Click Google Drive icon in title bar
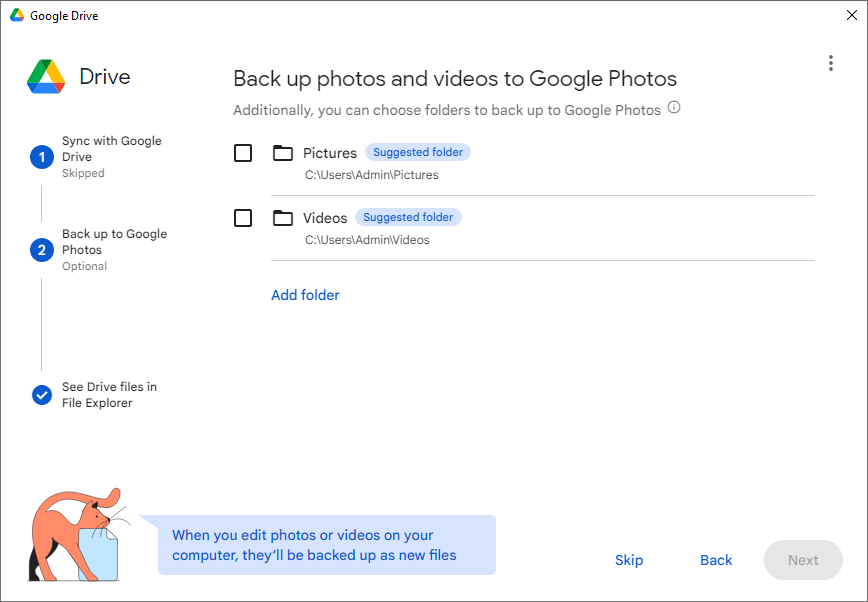Screen dimensions: 868x602 point(17,16)
